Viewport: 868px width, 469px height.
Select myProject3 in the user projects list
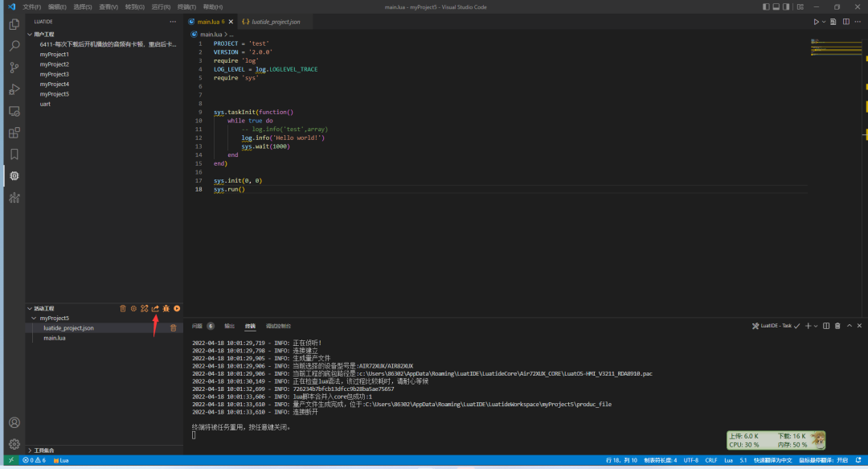point(55,74)
